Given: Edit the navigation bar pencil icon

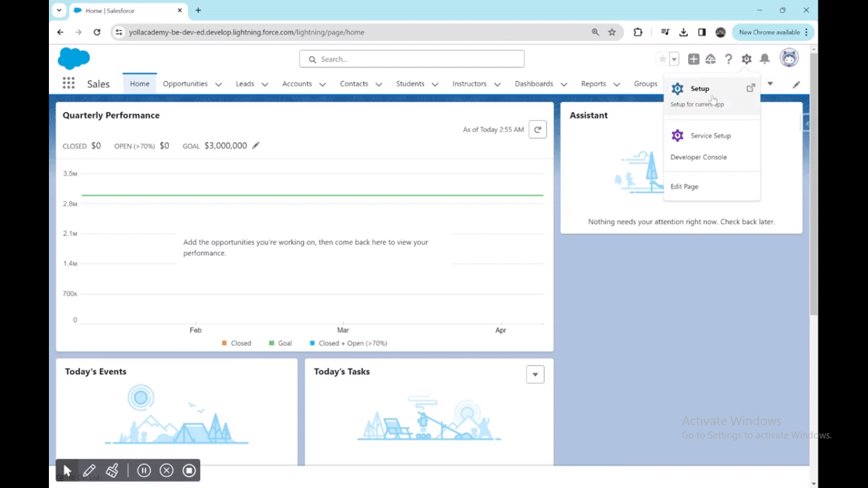Looking at the screenshot, I should (796, 84).
